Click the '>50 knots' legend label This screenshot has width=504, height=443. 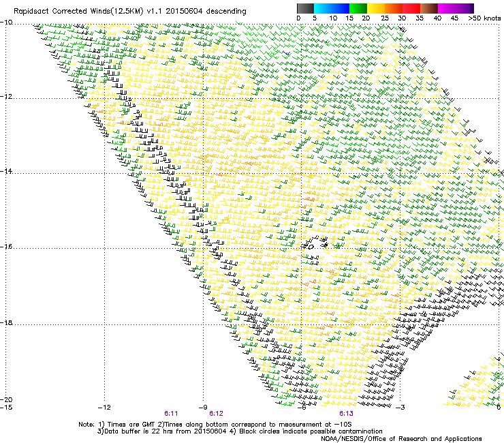coord(484,18)
